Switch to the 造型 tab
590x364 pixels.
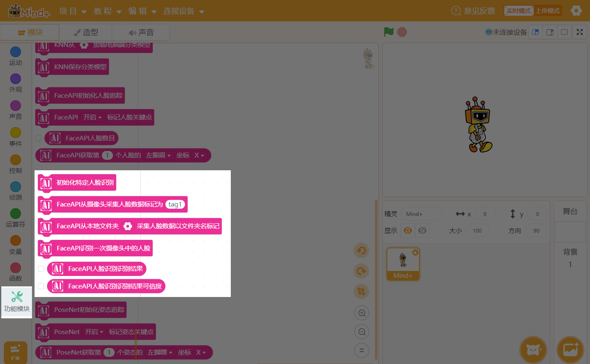[x=85, y=32]
